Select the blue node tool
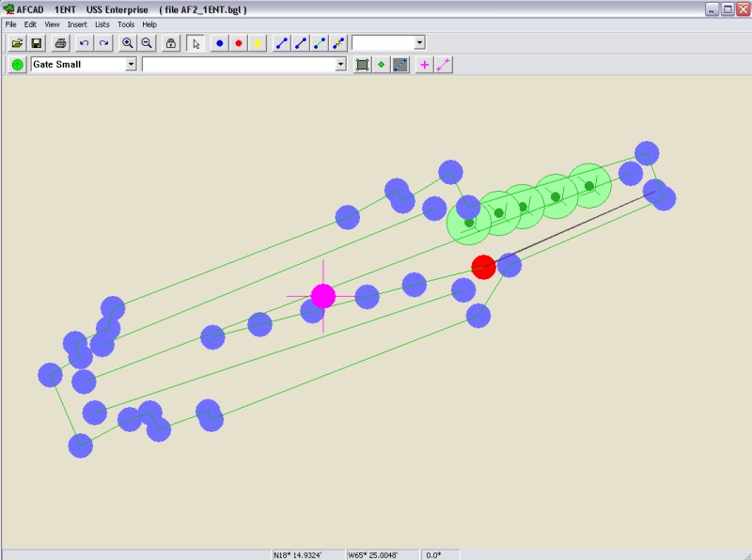Image resolution: width=752 pixels, height=560 pixels. (219, 43)
